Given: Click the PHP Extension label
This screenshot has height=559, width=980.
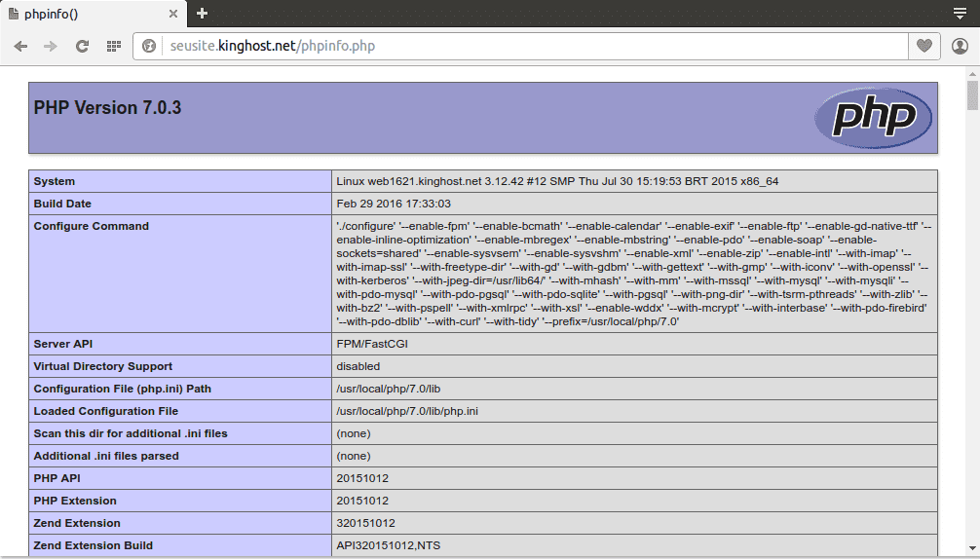Looking at the screenshot, I should [x=75, y=501].
